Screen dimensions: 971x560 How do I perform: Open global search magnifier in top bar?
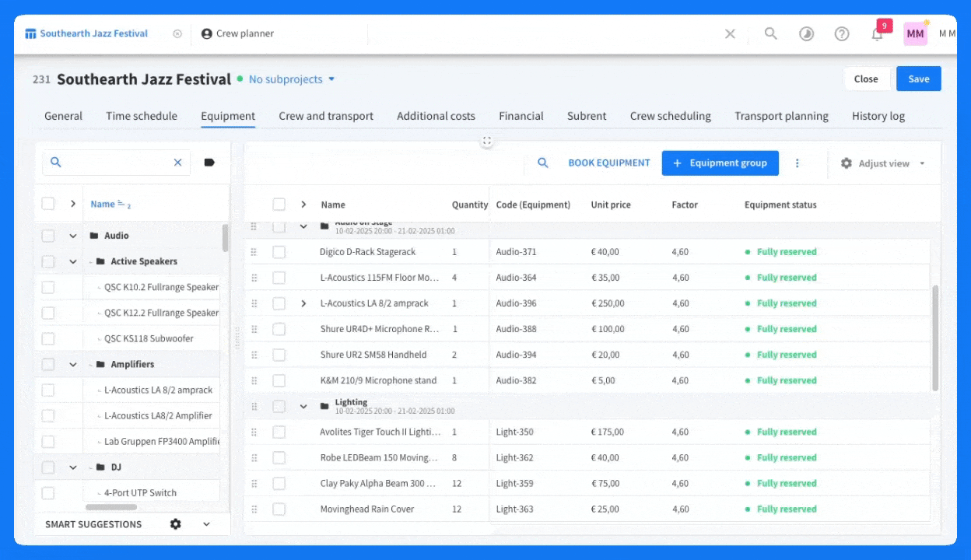point(770,33)
